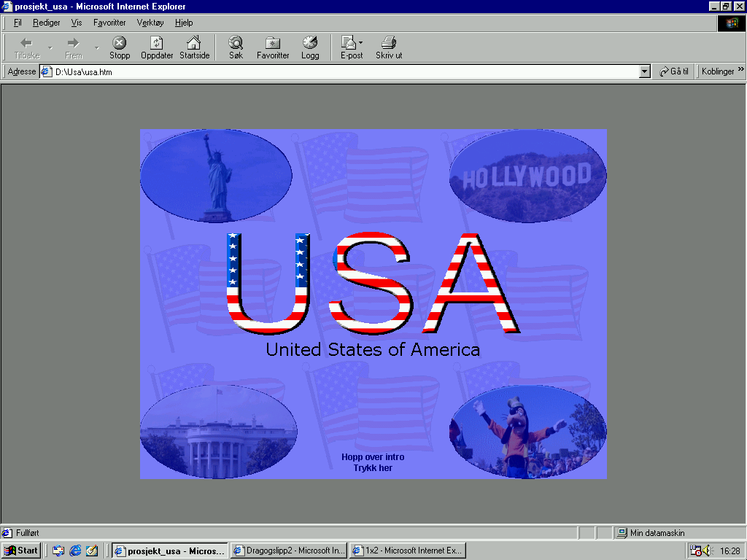Click the Gå til go button

[x=673, y=71]
